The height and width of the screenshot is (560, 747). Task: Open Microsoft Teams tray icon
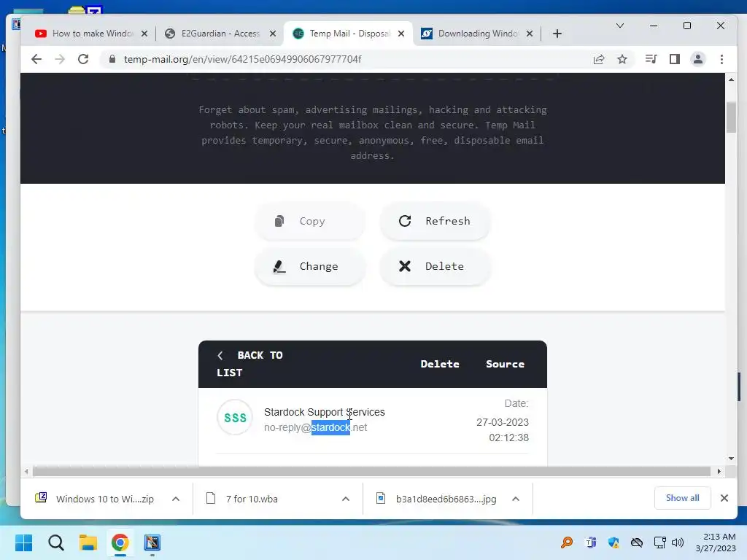click(x=591, y=542)
